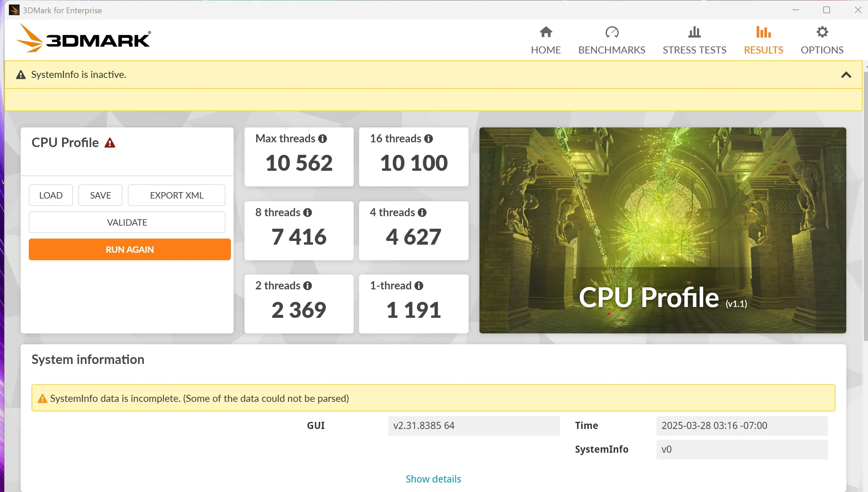This screenshot has width=868, height=492.
Task: Switch to Stress Tests tab
Action: [x=694, y=40]
